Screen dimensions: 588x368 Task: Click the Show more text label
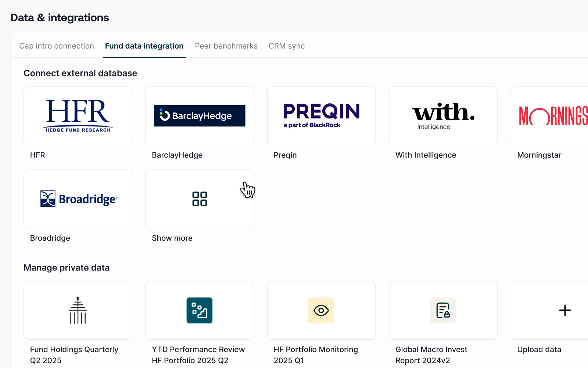172,238
